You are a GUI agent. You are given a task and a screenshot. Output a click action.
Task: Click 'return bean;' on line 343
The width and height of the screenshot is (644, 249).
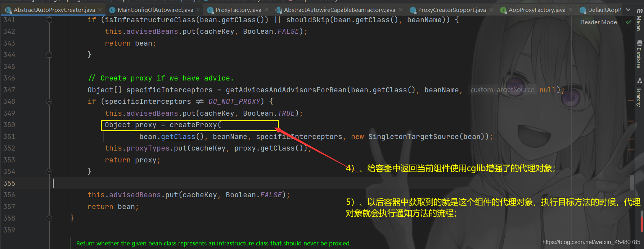(130, 43)
